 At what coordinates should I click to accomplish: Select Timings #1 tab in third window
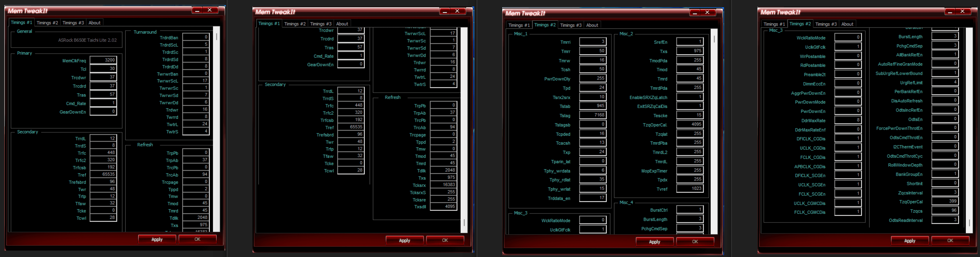pyautogui.click(x=519, y=25)
